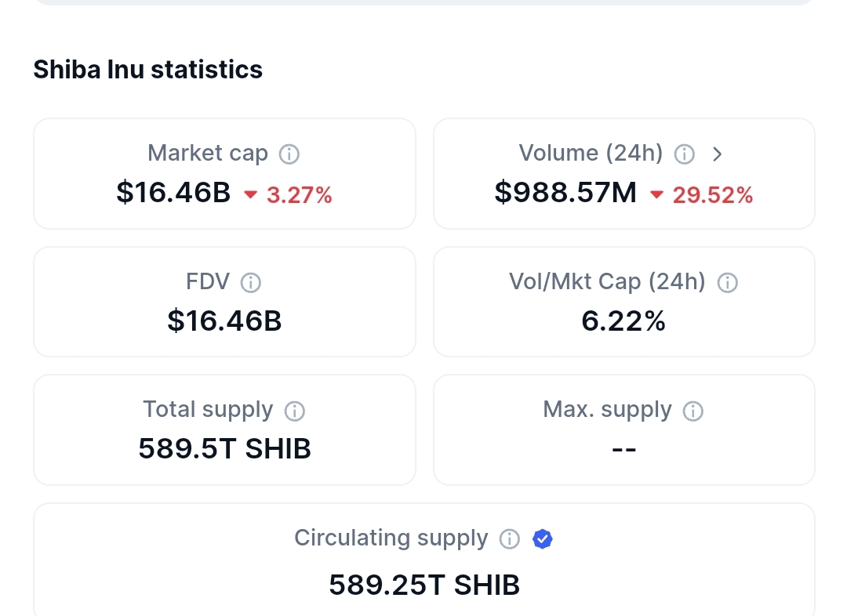The width and height of the screenshot is (847, 616).
Task: Expand Volume (24h) details using the chevron
Action: (717, 154)
